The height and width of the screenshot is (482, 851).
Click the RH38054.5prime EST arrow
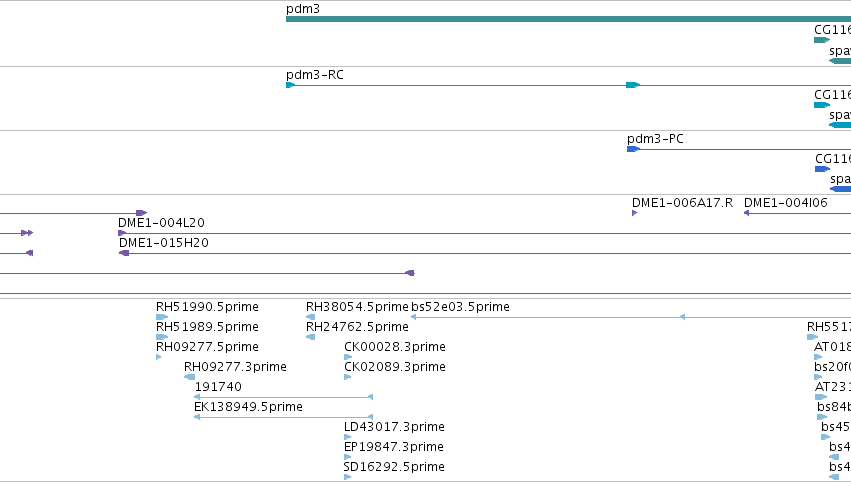(310, 318)
